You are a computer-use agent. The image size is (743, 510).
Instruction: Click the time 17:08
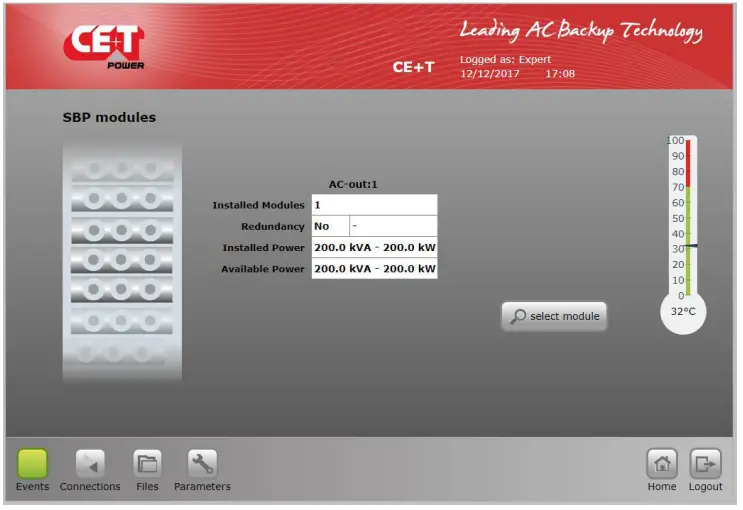click(560, 74)
